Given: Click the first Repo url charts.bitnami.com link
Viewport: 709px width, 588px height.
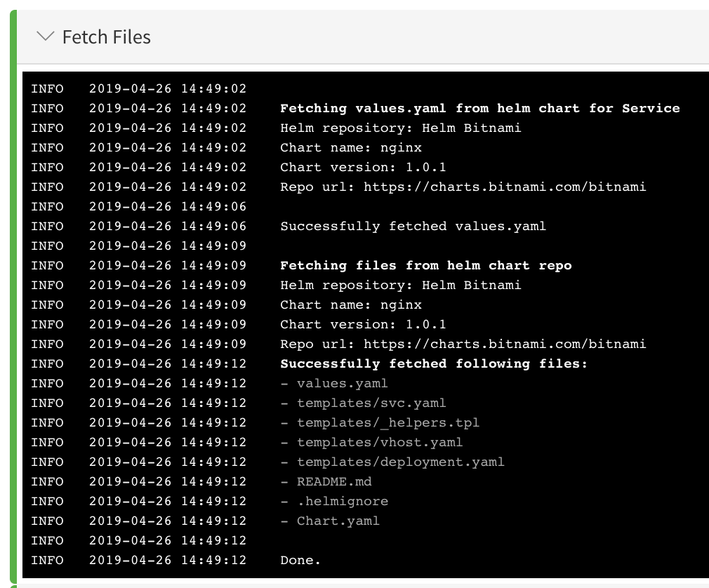Looking at the screenshot, I should click(505, 187).
